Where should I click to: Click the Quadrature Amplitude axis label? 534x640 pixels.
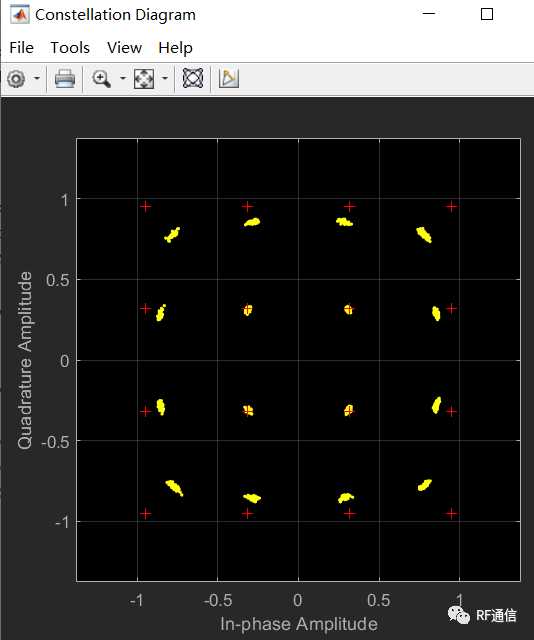(25, 360)
